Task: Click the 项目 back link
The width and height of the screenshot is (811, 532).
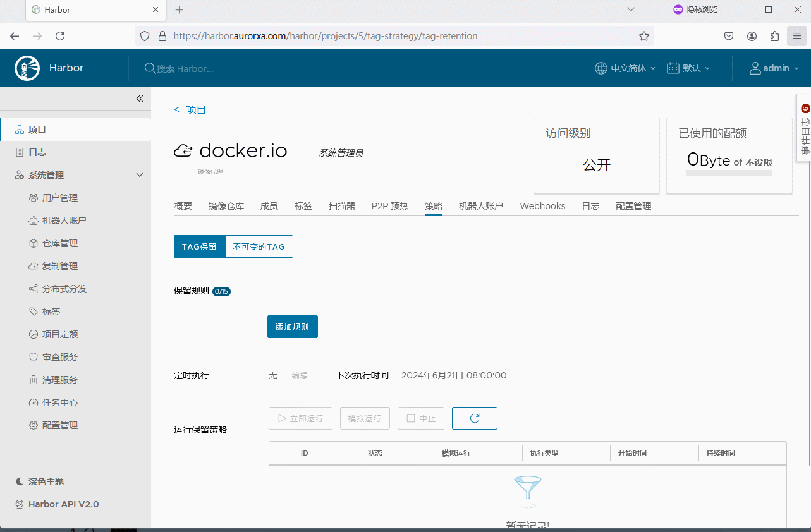Action: point(190,110)
